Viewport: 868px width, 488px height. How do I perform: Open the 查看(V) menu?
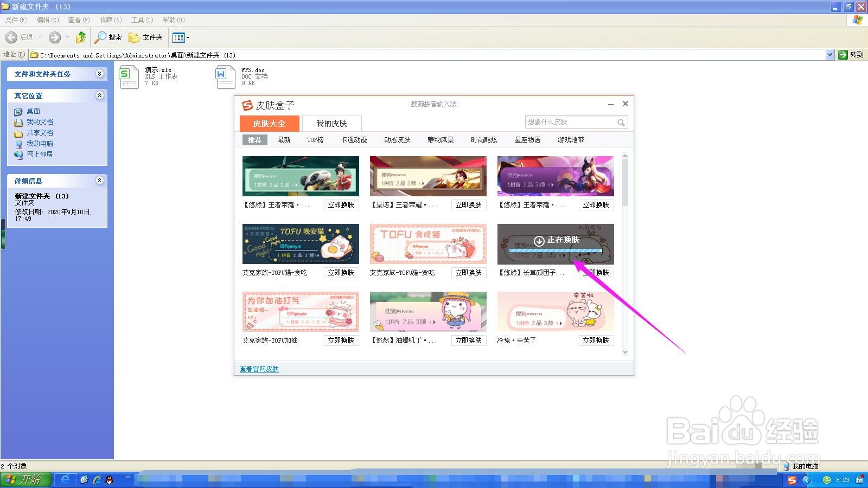tap(79, 20)
